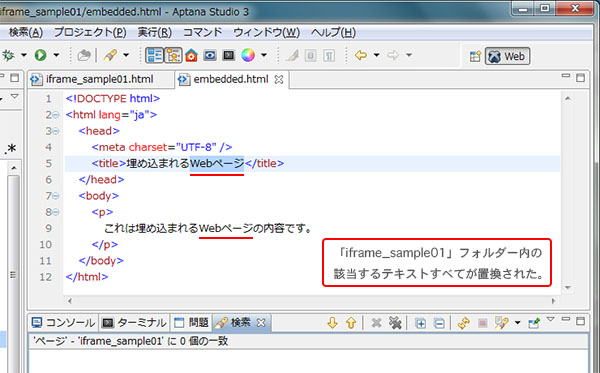Switch to the iframe_sample01.html editor tab
The width and height of the screenshot is (600, 373).
point(99,79)
